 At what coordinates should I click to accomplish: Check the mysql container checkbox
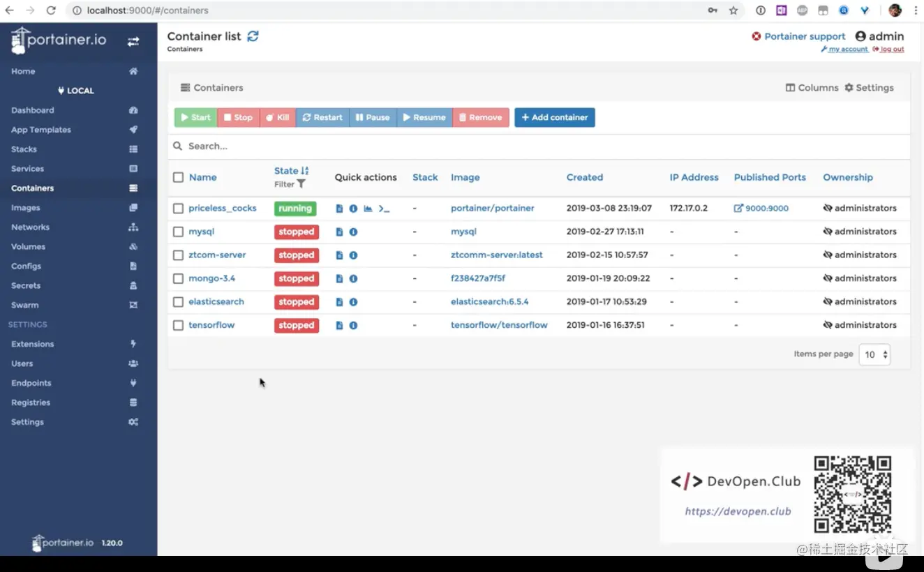coord(178,232)
